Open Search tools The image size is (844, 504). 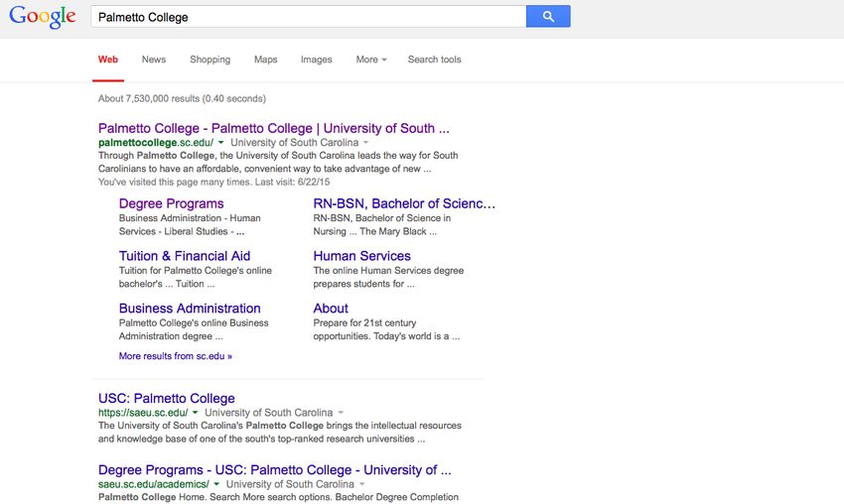coord(434,60)
